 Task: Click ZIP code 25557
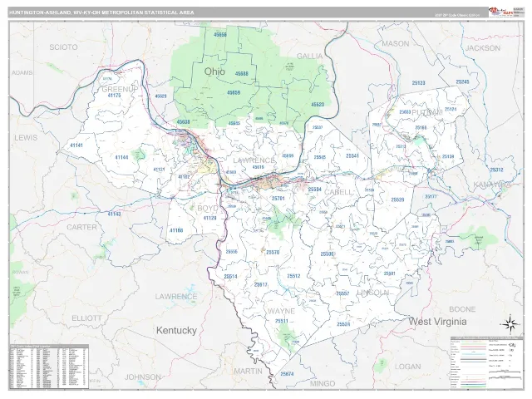342,293
